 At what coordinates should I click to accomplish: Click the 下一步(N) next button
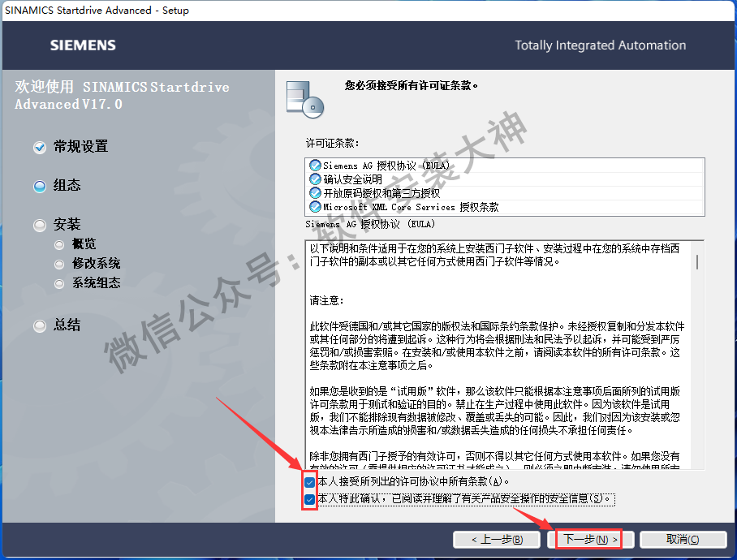pos(590,540)
